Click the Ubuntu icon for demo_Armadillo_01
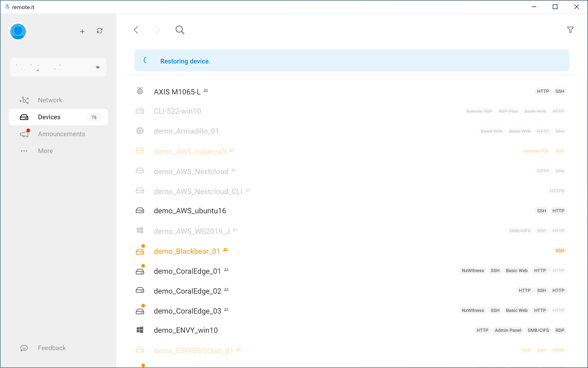 (x=140, y=131)
